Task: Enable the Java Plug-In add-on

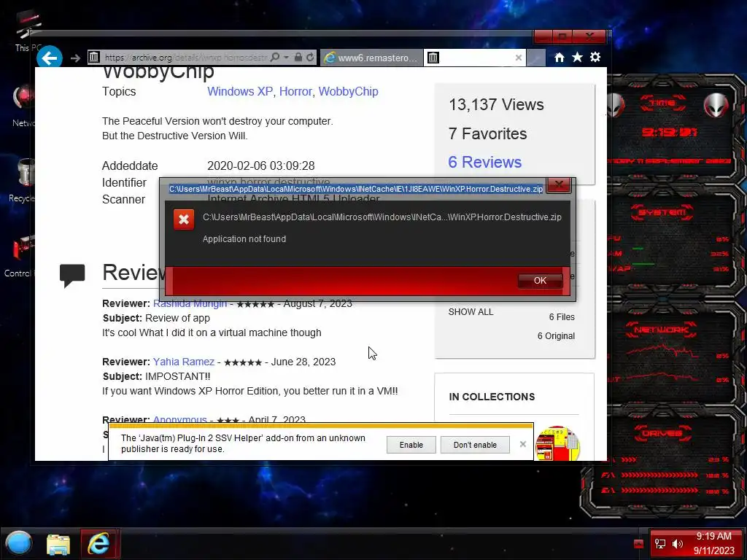Action: (x=411, y=445)
